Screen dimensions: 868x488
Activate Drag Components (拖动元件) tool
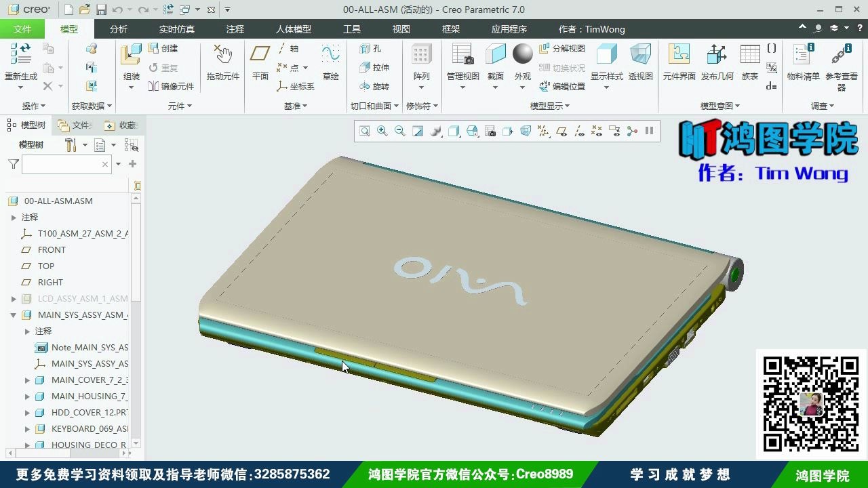(223, 63)
